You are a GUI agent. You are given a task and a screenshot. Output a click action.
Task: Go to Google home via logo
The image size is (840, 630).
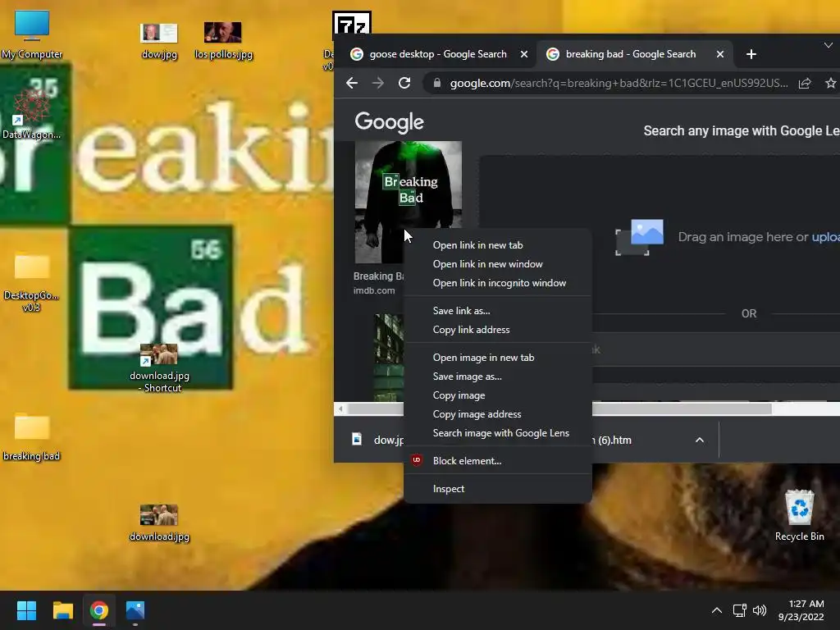[390, 122]
